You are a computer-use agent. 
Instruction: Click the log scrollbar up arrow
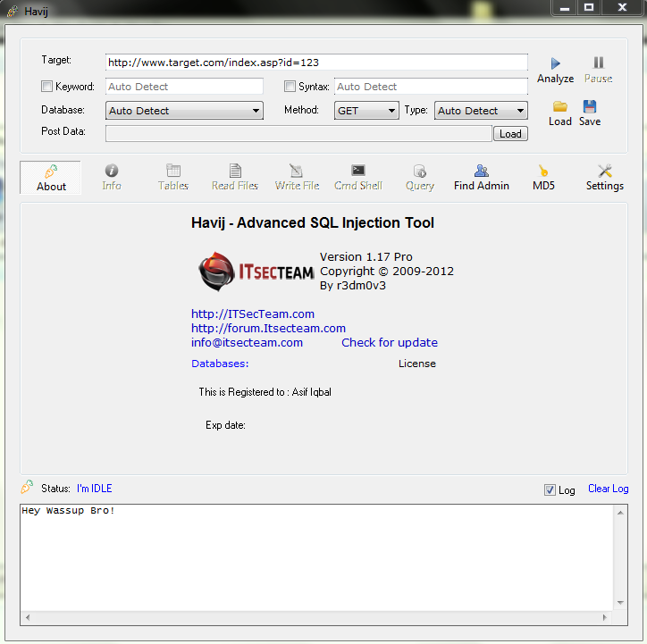pyautogui.click(x=620, y=513)
